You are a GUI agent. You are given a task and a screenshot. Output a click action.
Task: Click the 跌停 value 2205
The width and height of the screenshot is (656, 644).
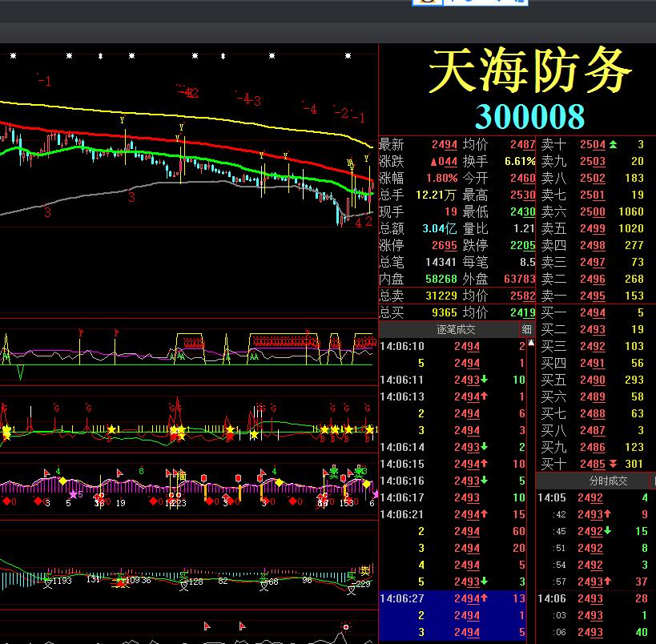(x=522, y=245)
